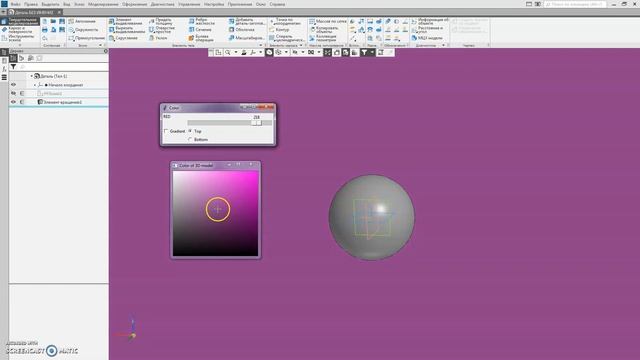Toggle visibility of the hidden sketch row
640x360 pixels.
coord(13,93)
